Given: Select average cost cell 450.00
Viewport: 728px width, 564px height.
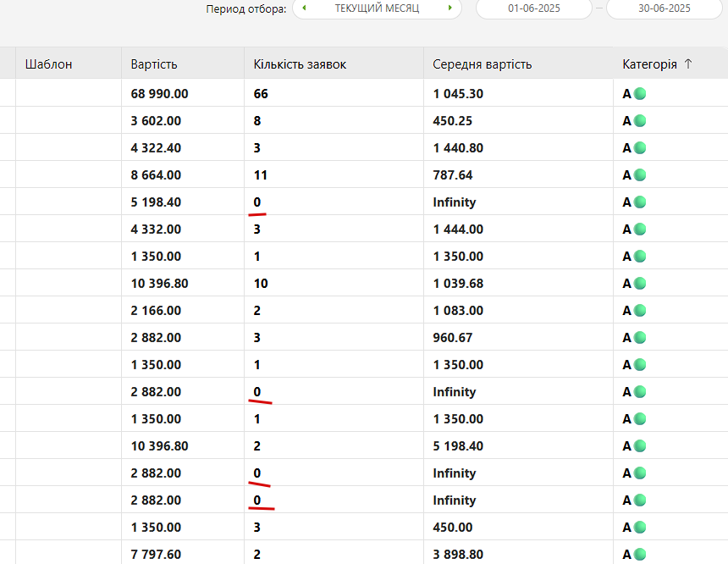Looking at the screenshot, I should (x=452, y=528).
